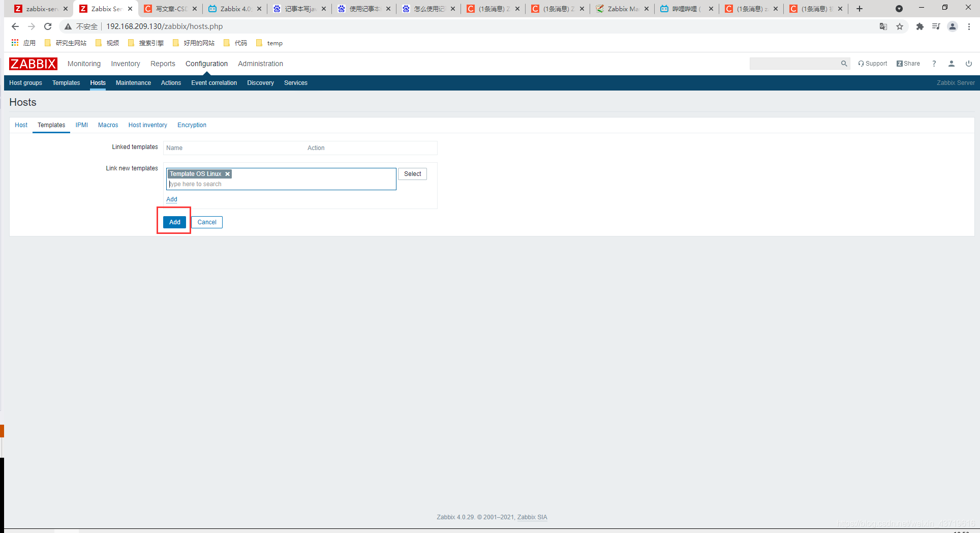Open the user profile icon in Zabbix header

[x=952, y=64]
